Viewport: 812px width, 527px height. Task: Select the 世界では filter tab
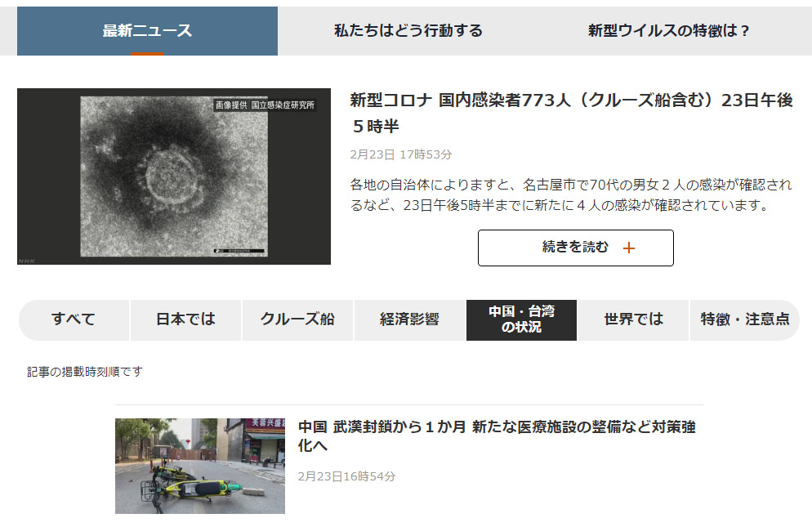click(633, 320)
